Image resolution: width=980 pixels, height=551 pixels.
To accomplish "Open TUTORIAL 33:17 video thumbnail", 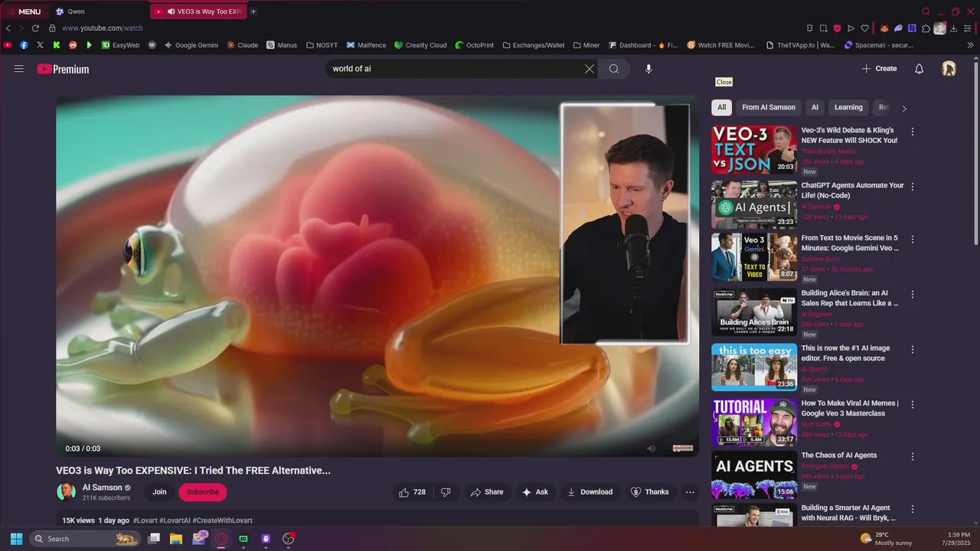I will tap(754, 422).
